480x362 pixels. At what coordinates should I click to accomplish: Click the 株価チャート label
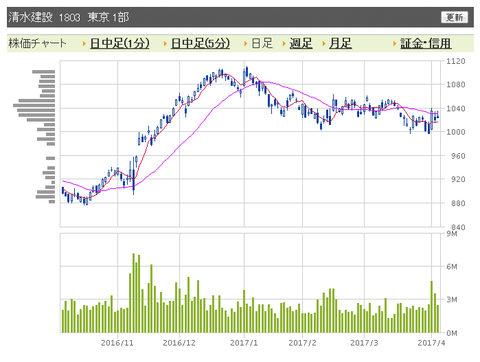[x=37, y=43]
